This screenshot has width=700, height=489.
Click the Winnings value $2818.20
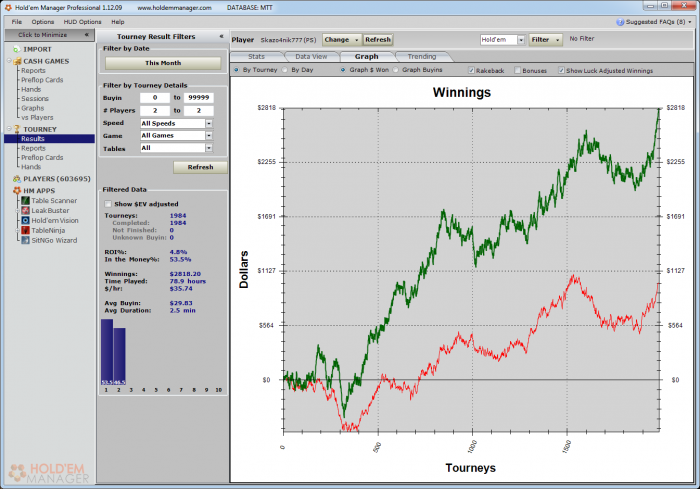(x=185, y=274)
